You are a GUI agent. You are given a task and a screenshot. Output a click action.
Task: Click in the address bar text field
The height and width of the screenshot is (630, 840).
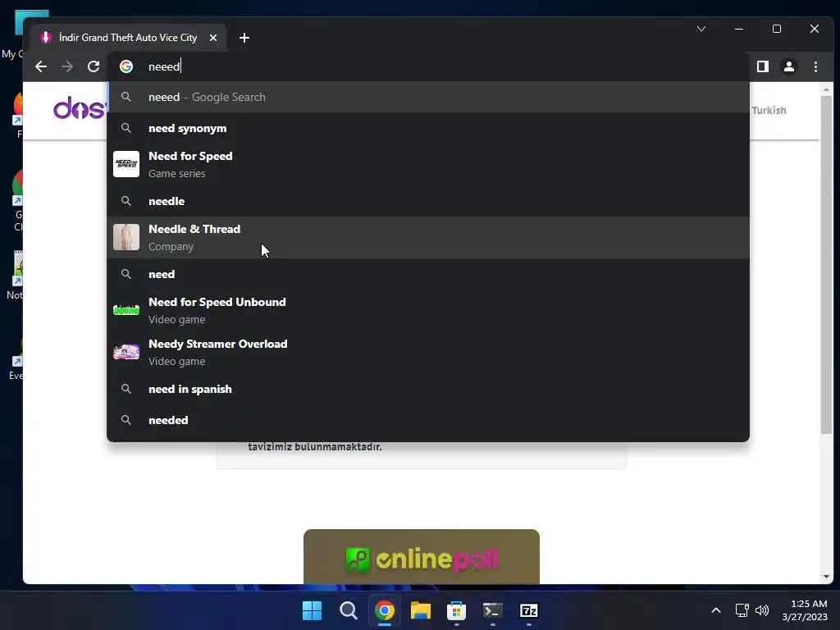(428, 66)
